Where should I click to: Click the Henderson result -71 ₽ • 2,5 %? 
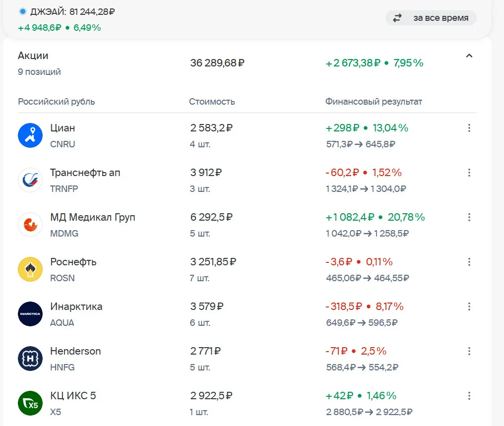[356, 351]
